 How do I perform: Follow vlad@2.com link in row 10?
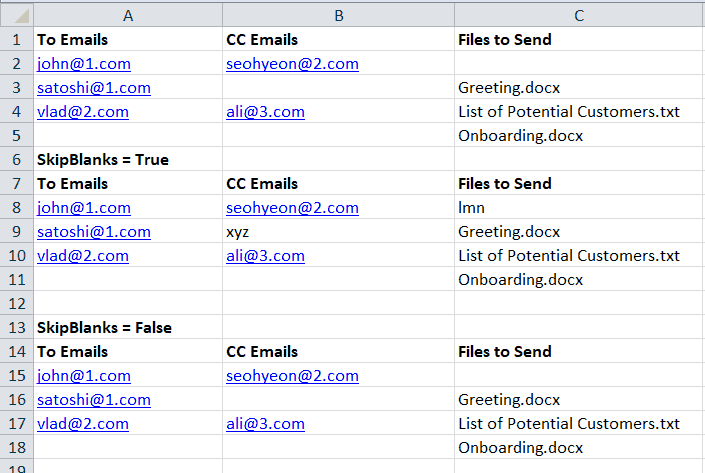83,256
